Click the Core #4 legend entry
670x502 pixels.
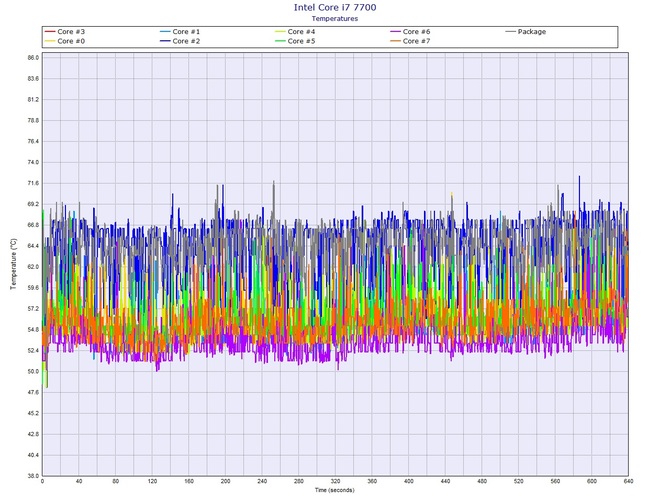[295, 32]
